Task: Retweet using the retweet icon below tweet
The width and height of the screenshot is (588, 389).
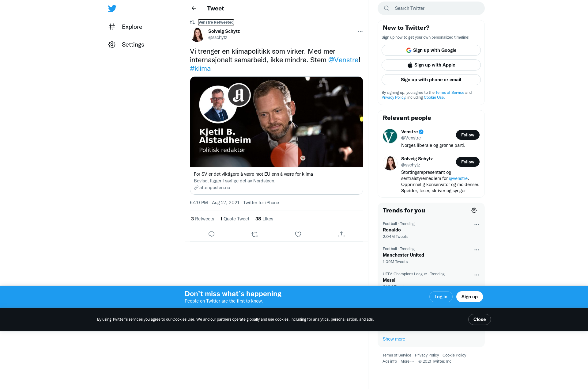Action: click(x=255, y=235)
